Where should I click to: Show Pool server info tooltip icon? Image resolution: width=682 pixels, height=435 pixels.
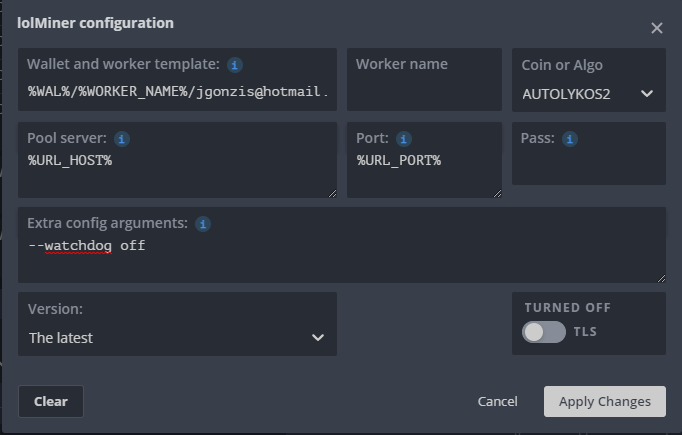click(x=122, y=139)
